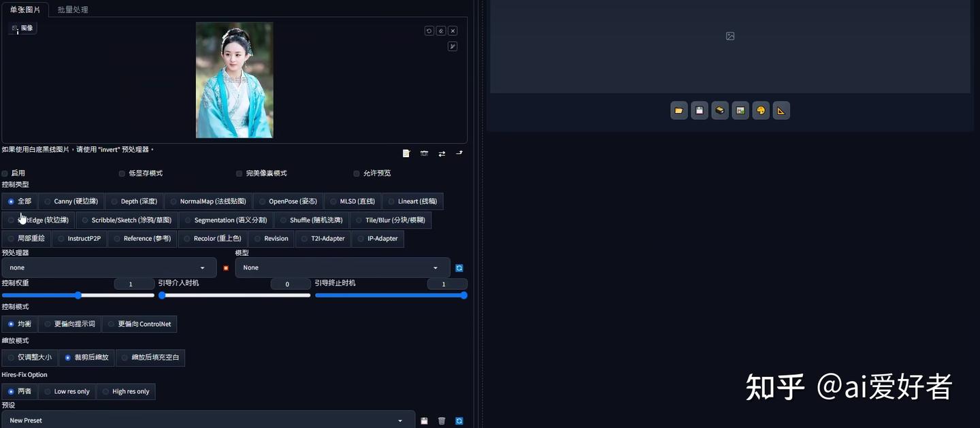The width and height of the screenshot is (980, 428).
Task: Open the 模型 dropdown showing None
Action: [x=342, y=267]
